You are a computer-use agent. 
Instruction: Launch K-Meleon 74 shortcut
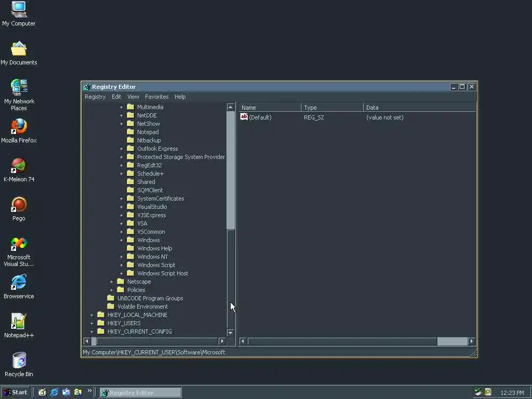pyautogui.click(x=19, y=170)
